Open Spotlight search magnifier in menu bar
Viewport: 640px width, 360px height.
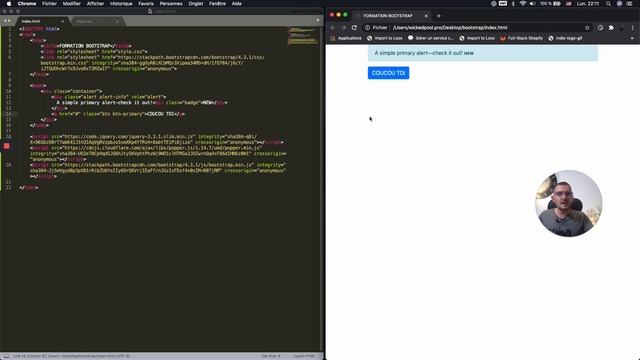point(609,4)
